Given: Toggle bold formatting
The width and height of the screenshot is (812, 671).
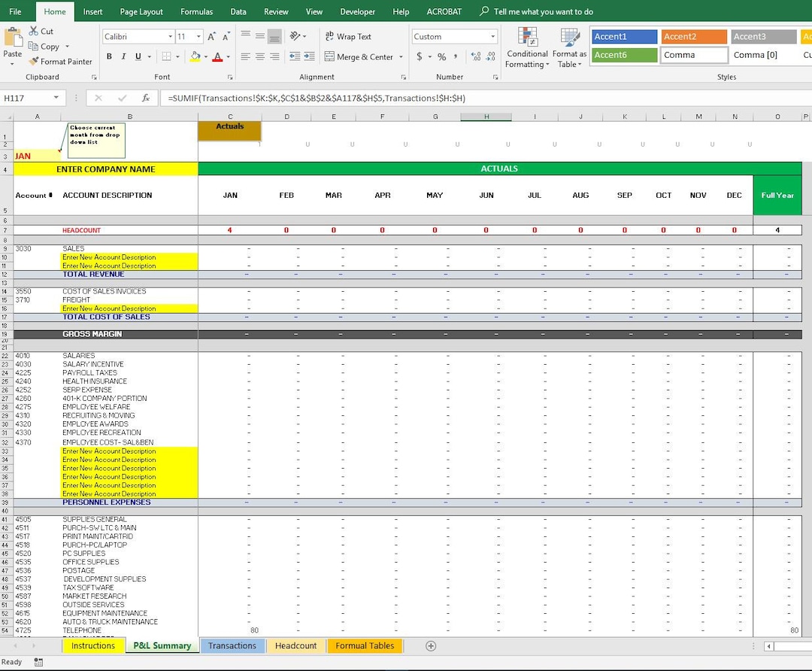Looking at the screenshot, I should (109, 56).
